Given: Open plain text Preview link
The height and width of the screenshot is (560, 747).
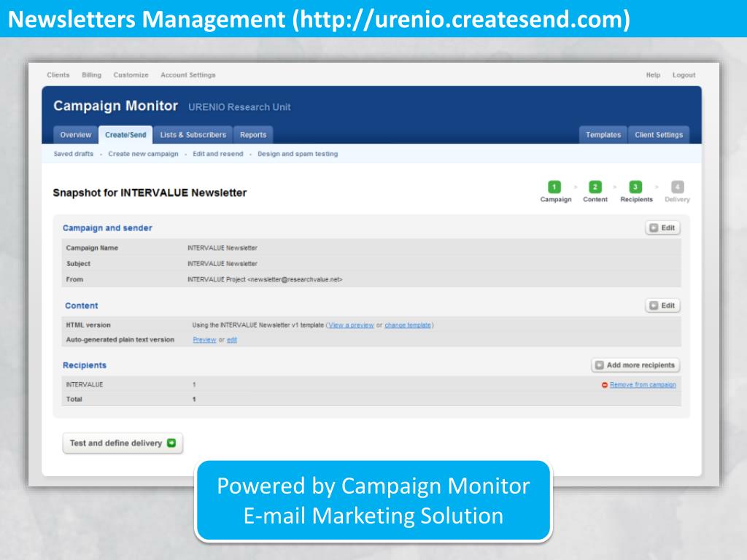Looking at the screenshot, I should point(204,340).
